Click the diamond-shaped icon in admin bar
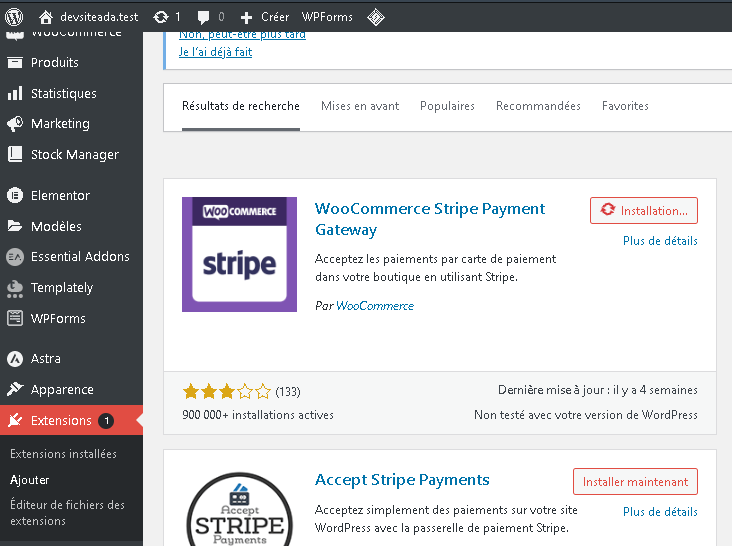The image size is (732, 546). [x=376, y=17]
